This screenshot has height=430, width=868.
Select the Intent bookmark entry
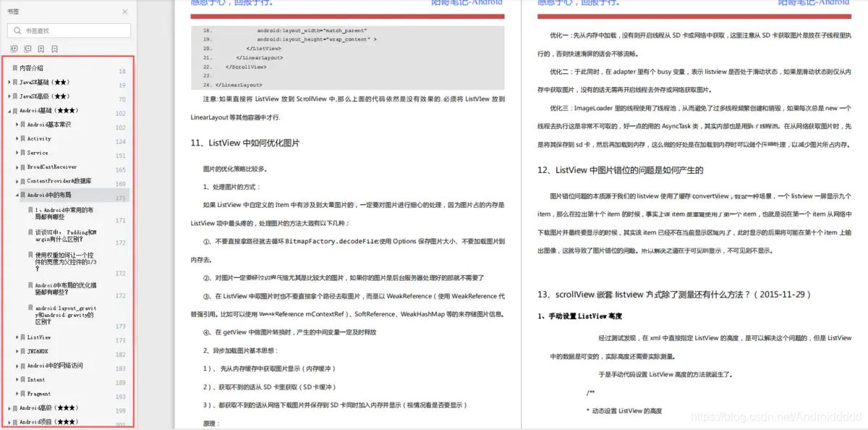click(36, 379)
